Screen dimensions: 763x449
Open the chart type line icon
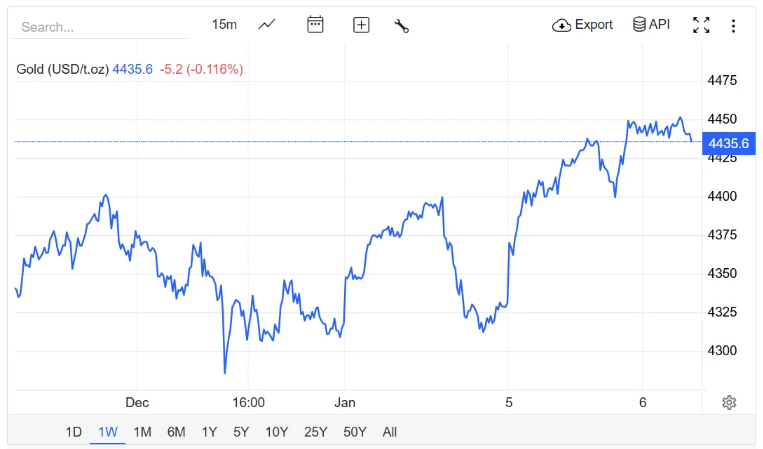tap(267, 25)
